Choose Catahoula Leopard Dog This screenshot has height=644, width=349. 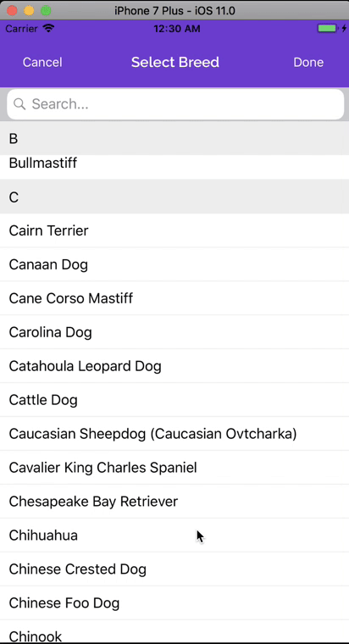tap(174, 366)
